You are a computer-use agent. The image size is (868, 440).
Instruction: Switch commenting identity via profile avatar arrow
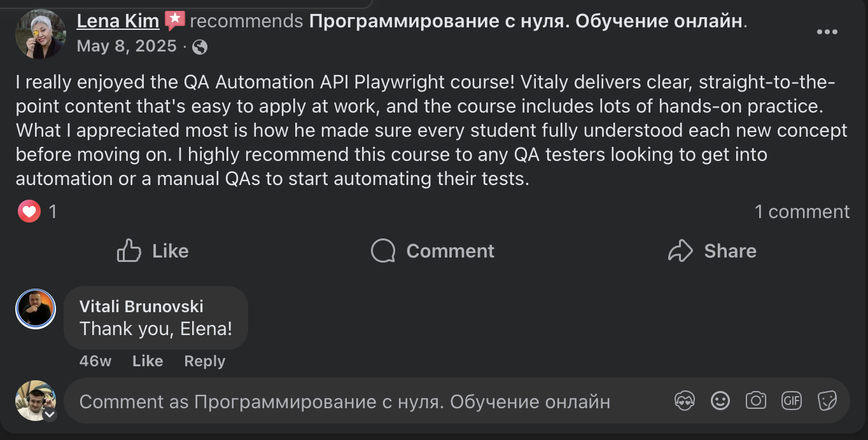(x=50, y=415)
